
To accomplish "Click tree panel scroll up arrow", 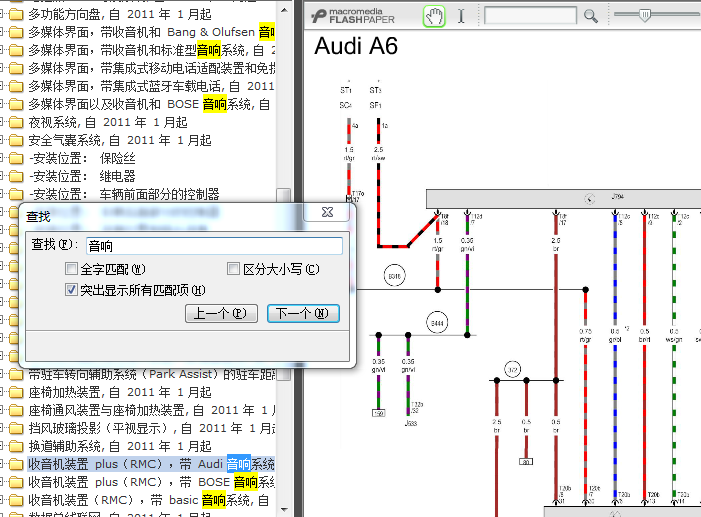I will (x=284, y=10).
